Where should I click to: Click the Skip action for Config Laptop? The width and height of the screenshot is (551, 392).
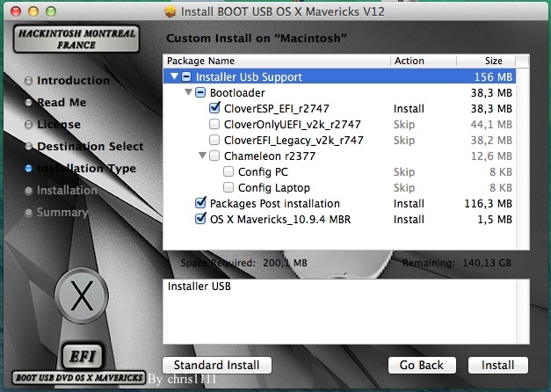pos(404,188)
